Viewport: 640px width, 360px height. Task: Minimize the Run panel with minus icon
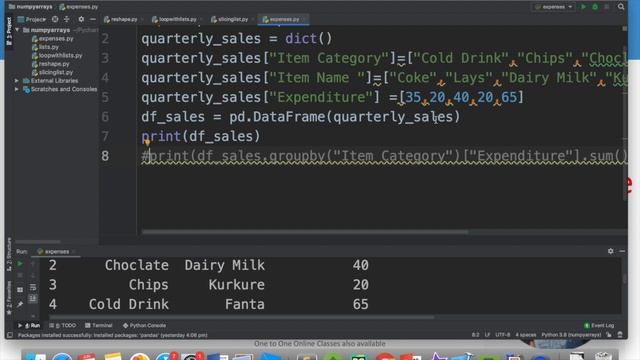pos(622,251)
